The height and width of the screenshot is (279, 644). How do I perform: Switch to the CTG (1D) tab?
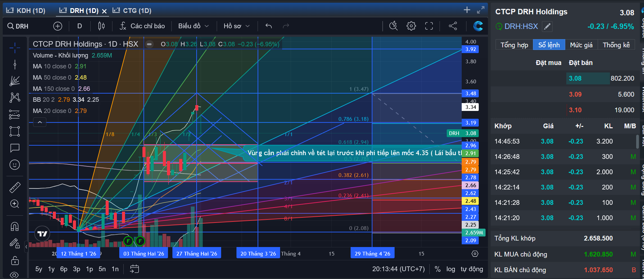click(x=132, y=11)
